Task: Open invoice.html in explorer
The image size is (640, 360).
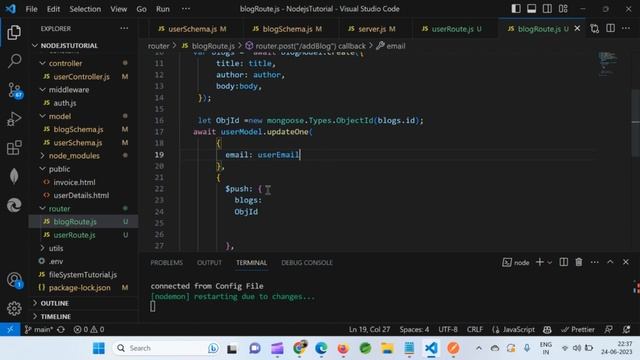Action: pyautogui.click(x=74, y=182)
